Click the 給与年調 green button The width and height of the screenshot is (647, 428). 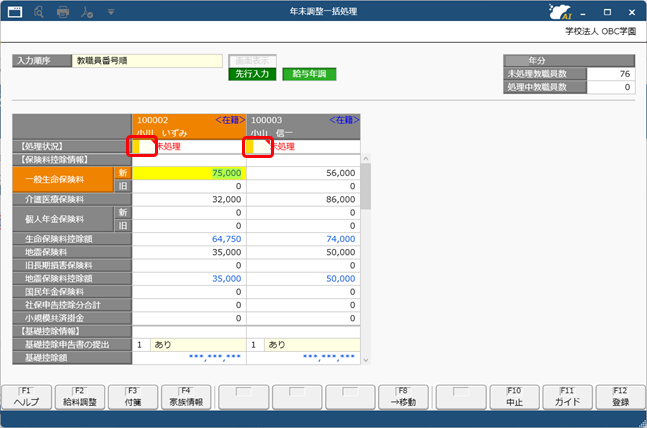(x=309, y=74)
